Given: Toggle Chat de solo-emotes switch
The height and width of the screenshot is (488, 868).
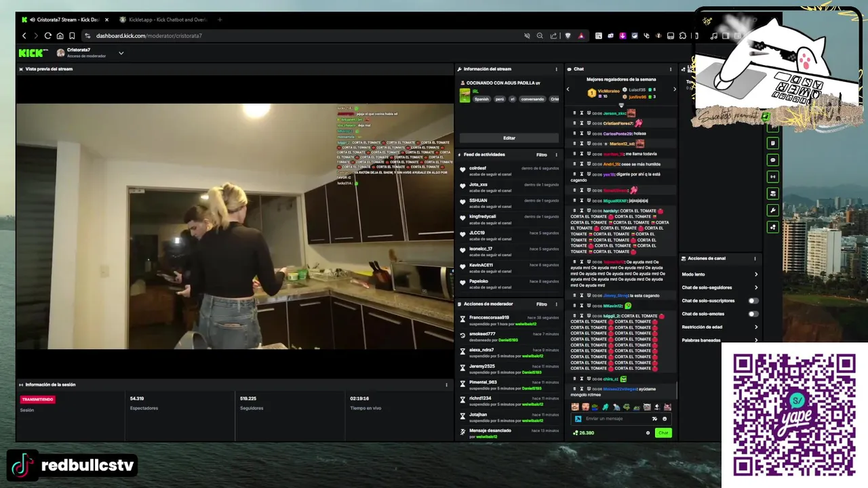Looking at the screenshot, I should (753, 314).
